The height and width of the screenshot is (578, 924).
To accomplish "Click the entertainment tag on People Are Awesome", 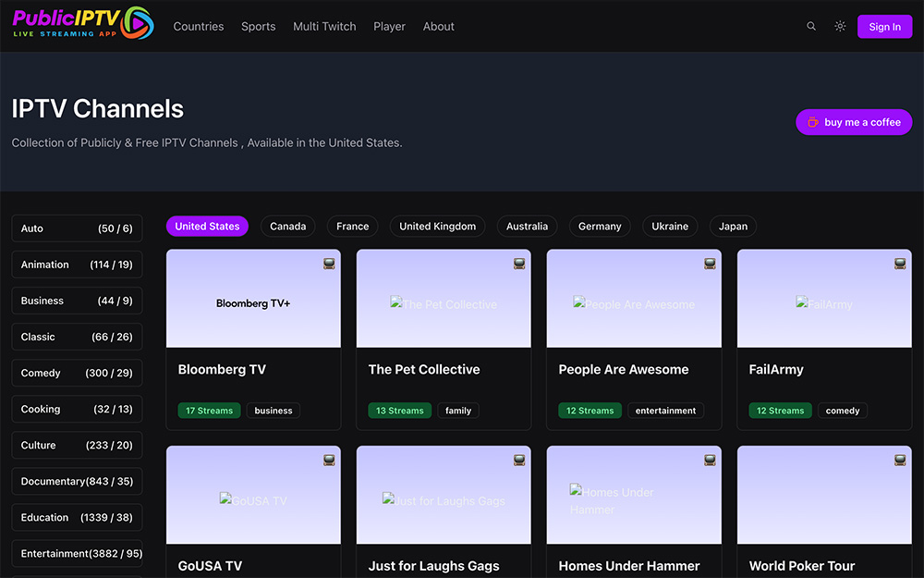I will (x=666, y=411).
